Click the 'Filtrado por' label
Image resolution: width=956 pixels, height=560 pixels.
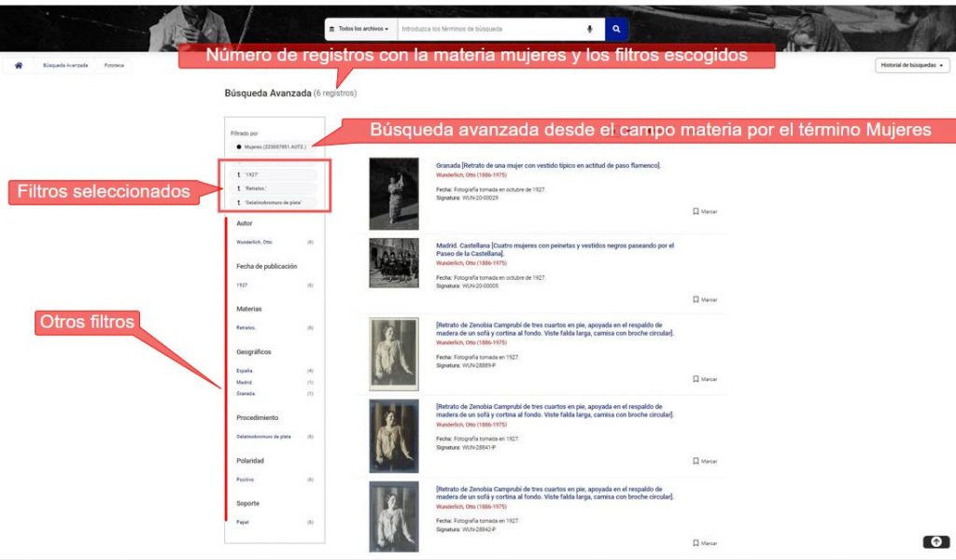(245, 133)
